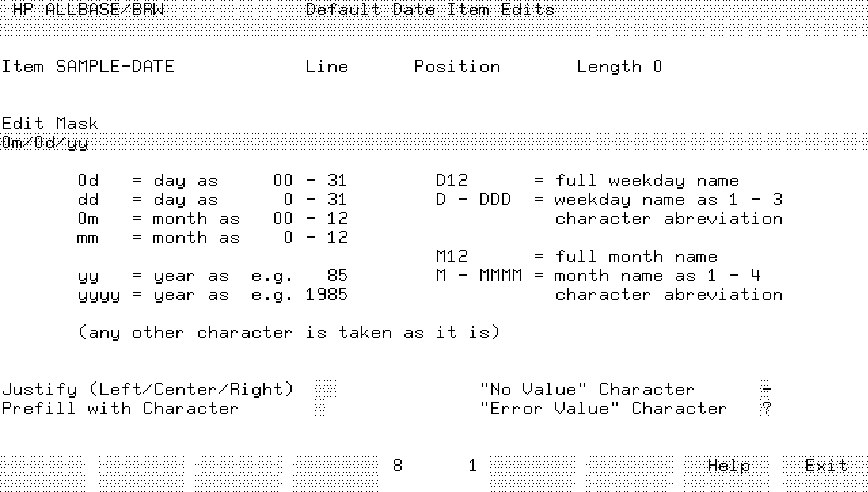
Task: Select the Length value 0
Action: click(x=657, y=67)
